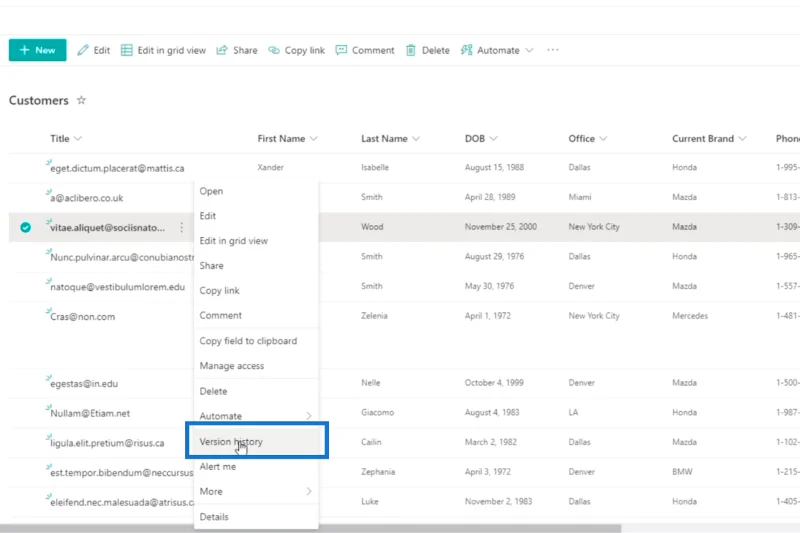Choose Manage access from the context menu
This screenshot has width=800, height=533.
[256, 366]
